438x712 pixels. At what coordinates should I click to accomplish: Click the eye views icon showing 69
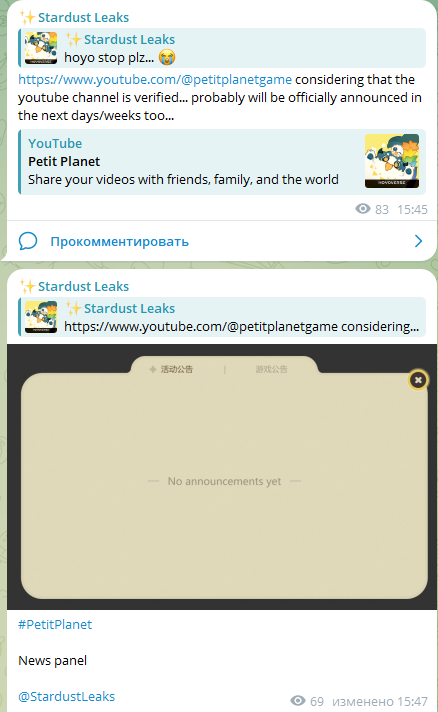[298, 701]
